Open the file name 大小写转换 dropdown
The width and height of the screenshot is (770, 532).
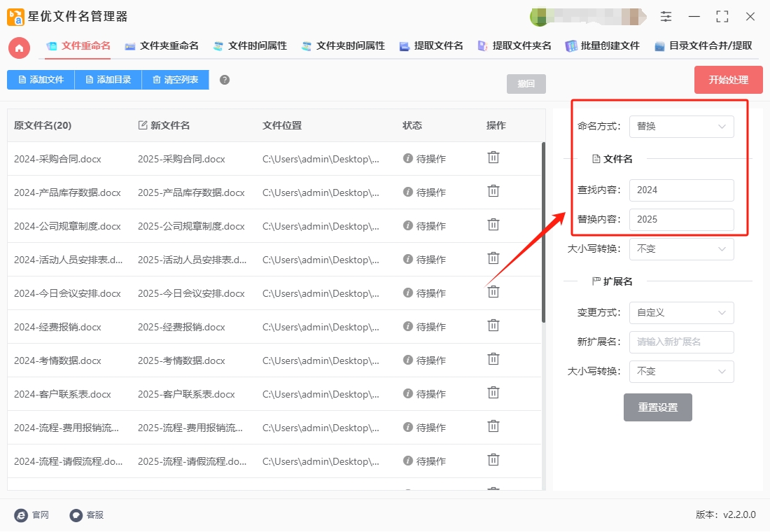click(x=681, y=249)
